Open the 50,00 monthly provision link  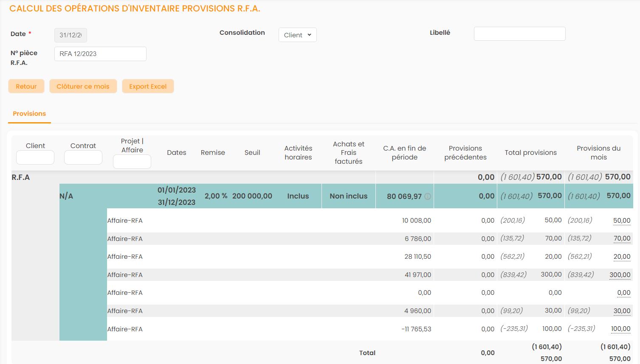622,221
